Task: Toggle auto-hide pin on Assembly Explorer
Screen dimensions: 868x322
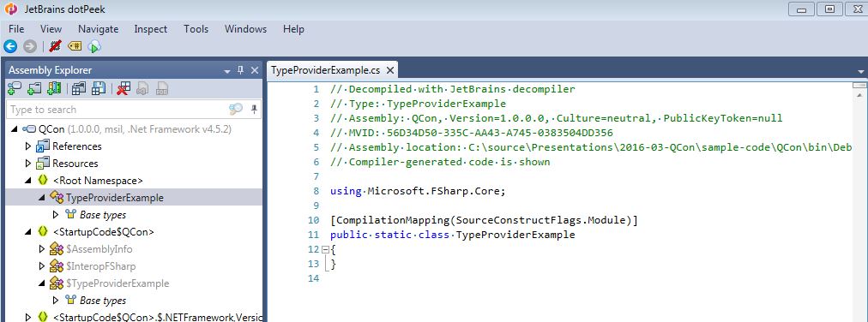Action: tap(241, 70)
